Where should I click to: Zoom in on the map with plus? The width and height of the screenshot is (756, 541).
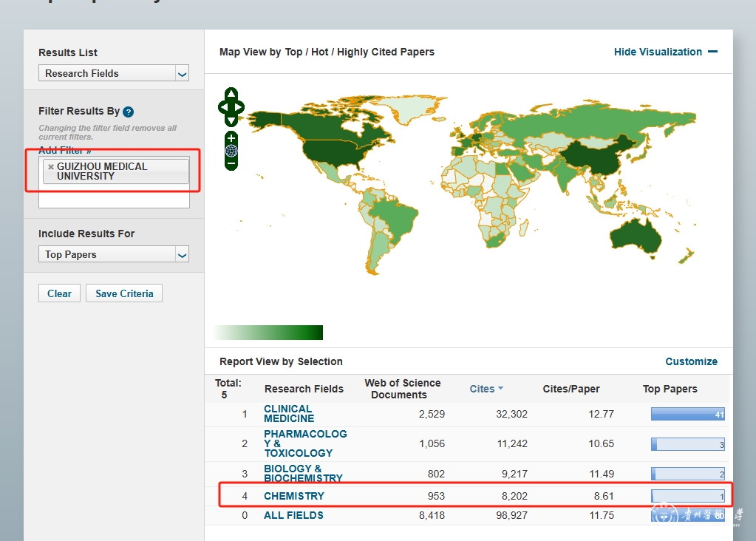231,138
